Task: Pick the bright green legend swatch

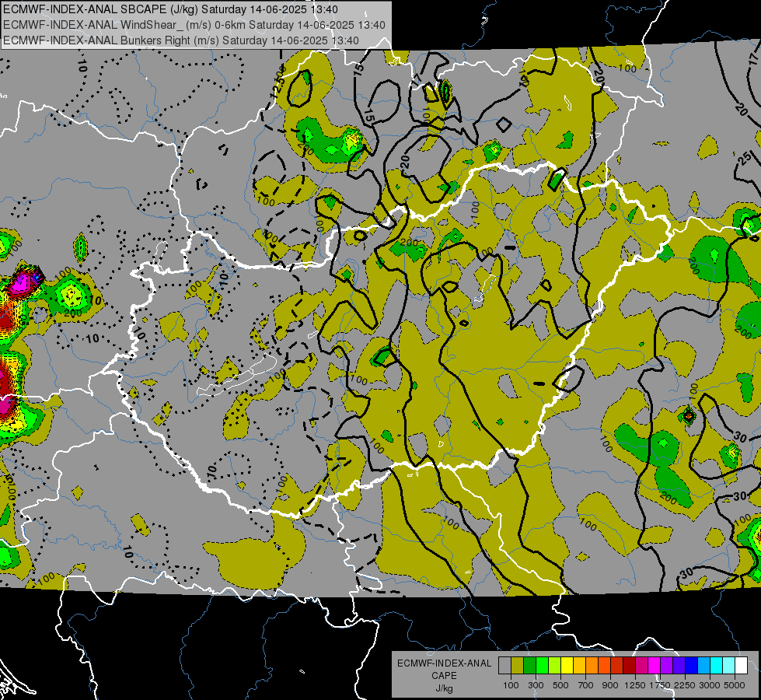Action: point(542,665)
